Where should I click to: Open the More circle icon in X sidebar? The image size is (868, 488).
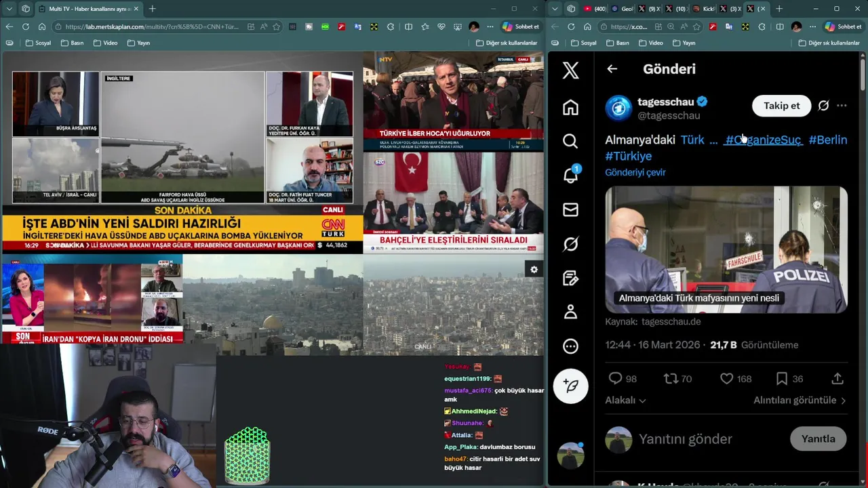tap(570, 346)
